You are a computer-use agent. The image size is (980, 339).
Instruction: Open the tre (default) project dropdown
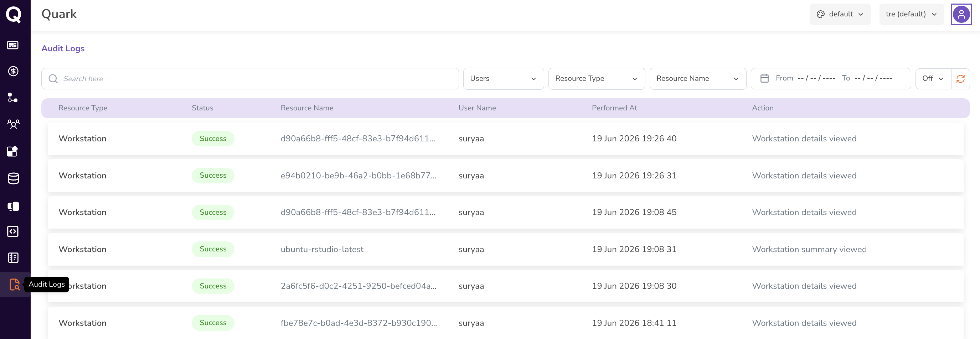(x=912, y=14)
